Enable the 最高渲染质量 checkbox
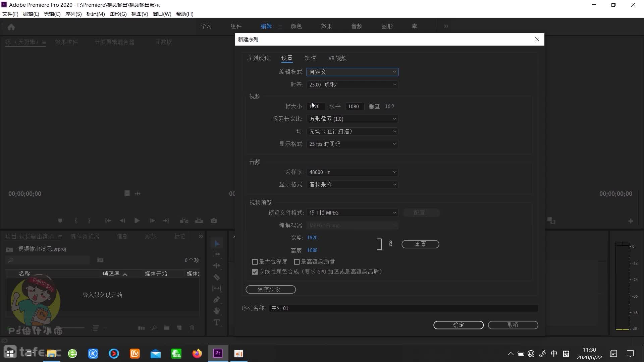The image size is (644, 362). (297, 262)
